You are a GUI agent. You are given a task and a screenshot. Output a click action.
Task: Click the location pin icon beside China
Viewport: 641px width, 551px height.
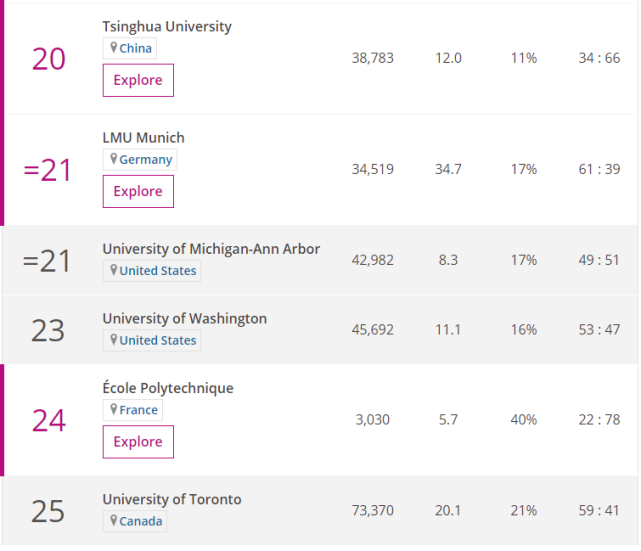(x=114, y=49)
